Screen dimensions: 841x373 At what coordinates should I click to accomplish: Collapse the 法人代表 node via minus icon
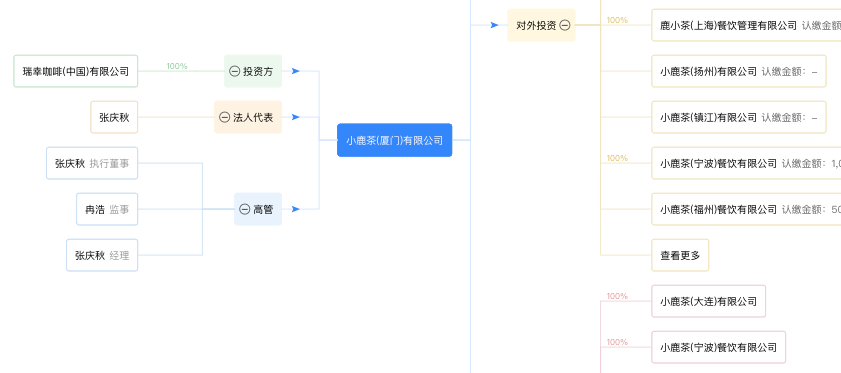(x=224, y=117)
